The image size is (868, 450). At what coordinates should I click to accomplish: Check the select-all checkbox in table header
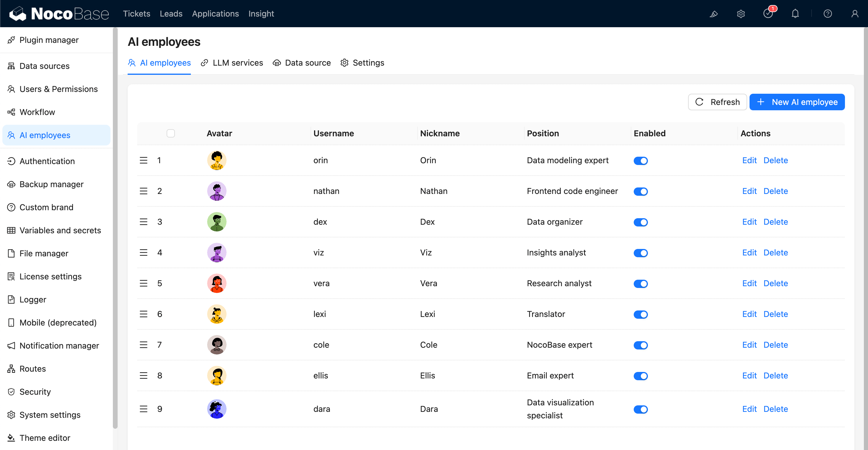click(171, 134)
